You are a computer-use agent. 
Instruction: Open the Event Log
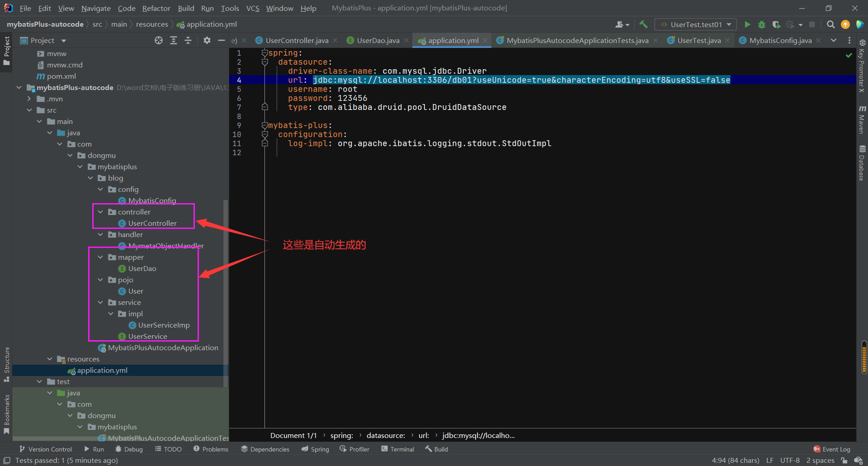pos(835,449)
